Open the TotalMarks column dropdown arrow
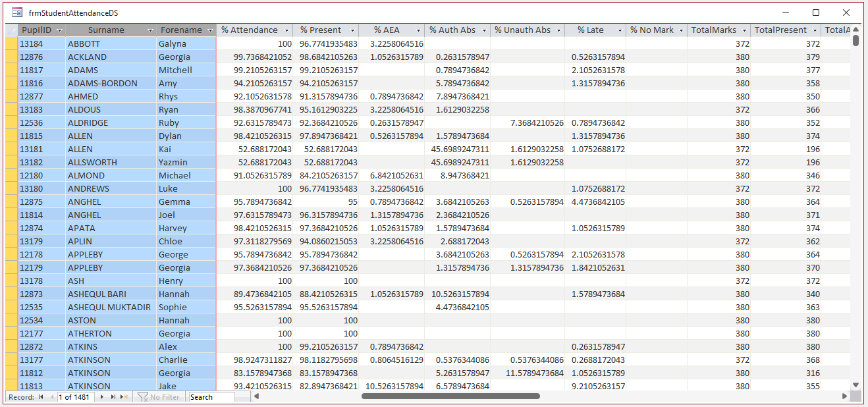 [x=744, y=30]
